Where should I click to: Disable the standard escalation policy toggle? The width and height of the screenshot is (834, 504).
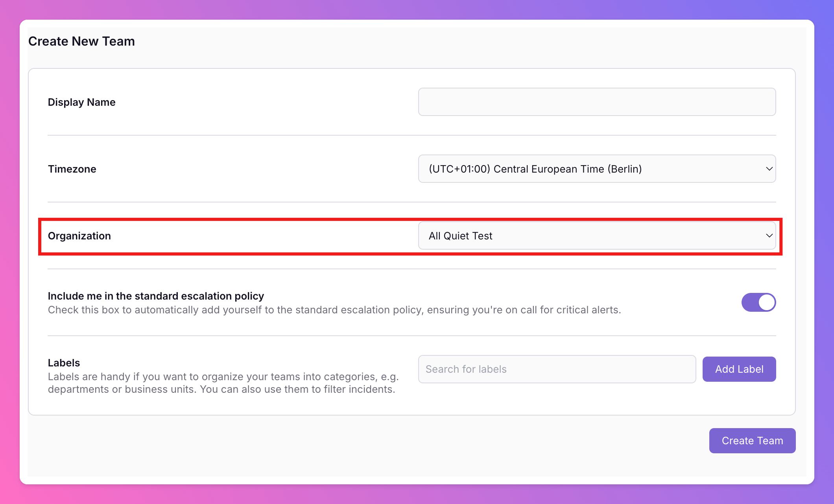[758, 302]
